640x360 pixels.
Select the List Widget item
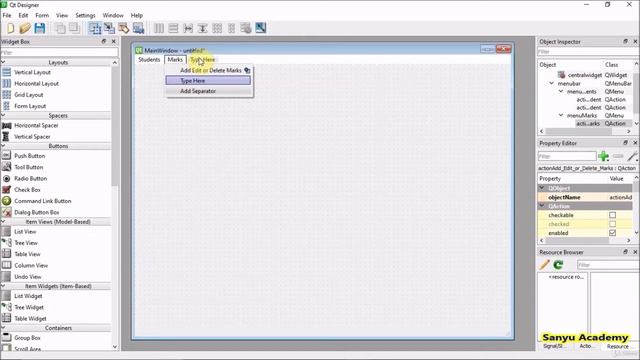click(28, 296)
